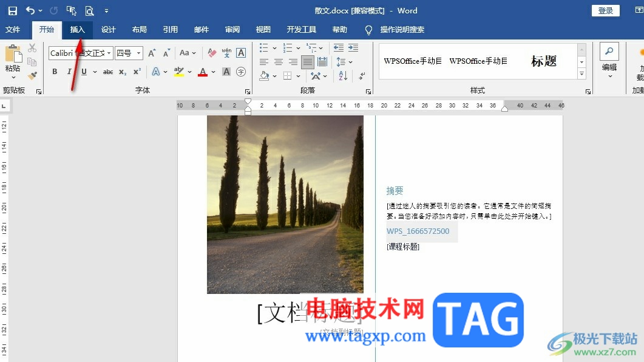
Task: Toggle subscript formatting
Action: click(123, 72)
